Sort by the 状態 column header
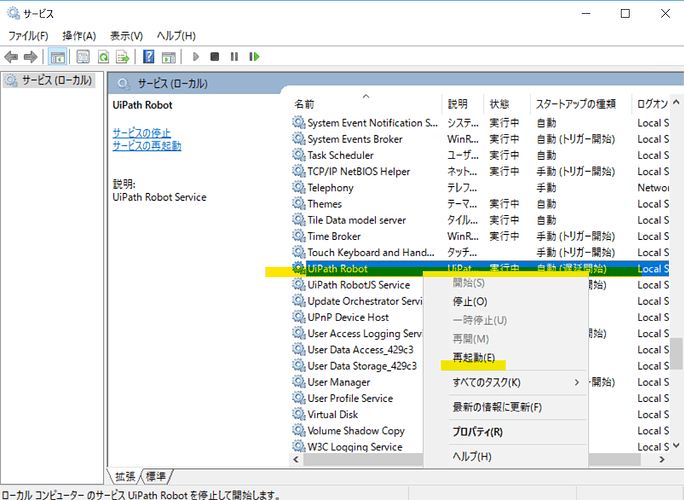The height and width of the screenshot is (500, 684). click(x=506, y=104)
